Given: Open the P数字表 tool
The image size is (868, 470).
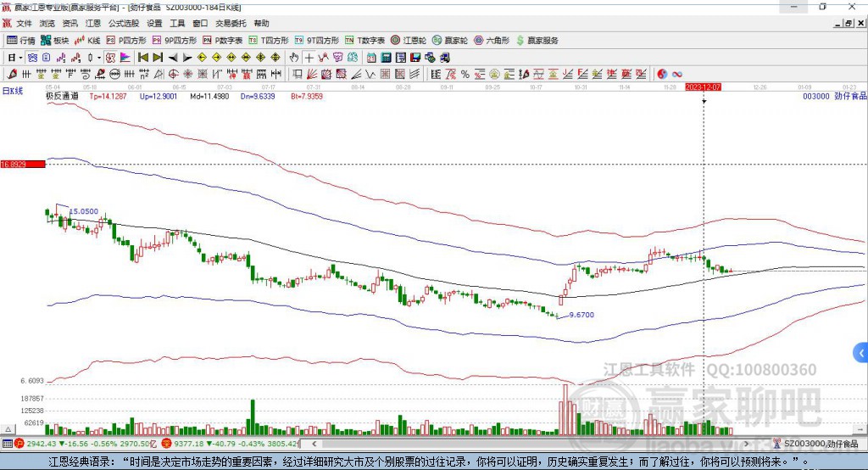Looking at the screenshot, I should coord(223,41).
